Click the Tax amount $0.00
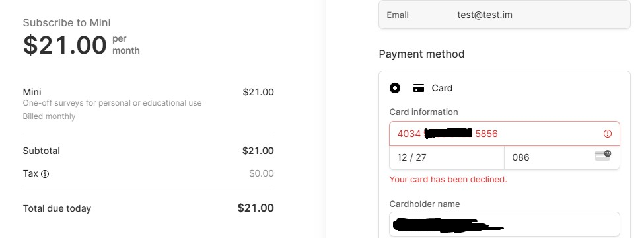This screenshot has width=644, height=238. coord(261,173)
